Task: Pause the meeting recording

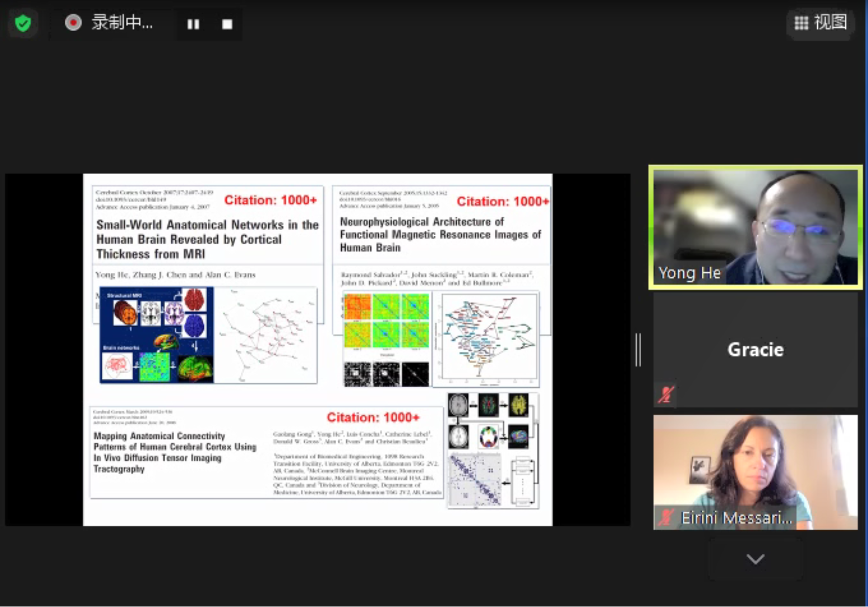Action: pos(193,24)
